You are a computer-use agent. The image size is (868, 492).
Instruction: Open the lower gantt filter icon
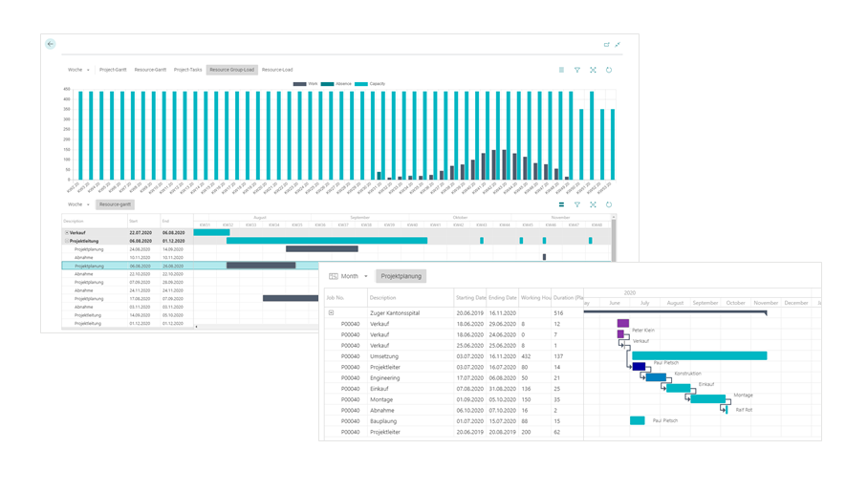click(577, 204)
